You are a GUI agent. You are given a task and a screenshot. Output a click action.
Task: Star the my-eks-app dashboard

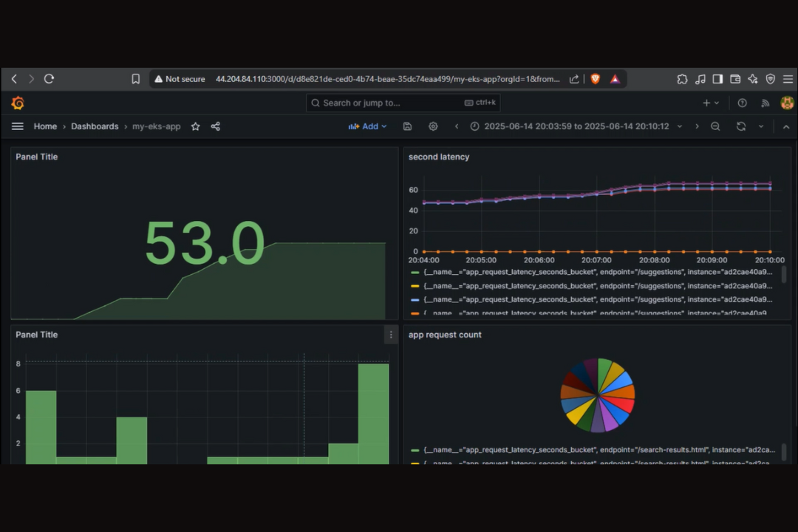(195, 126)
